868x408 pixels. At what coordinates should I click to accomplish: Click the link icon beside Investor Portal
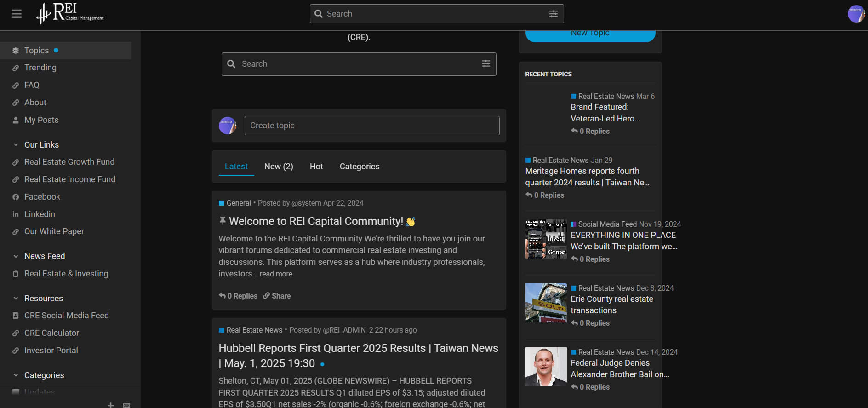click(16, 351)
